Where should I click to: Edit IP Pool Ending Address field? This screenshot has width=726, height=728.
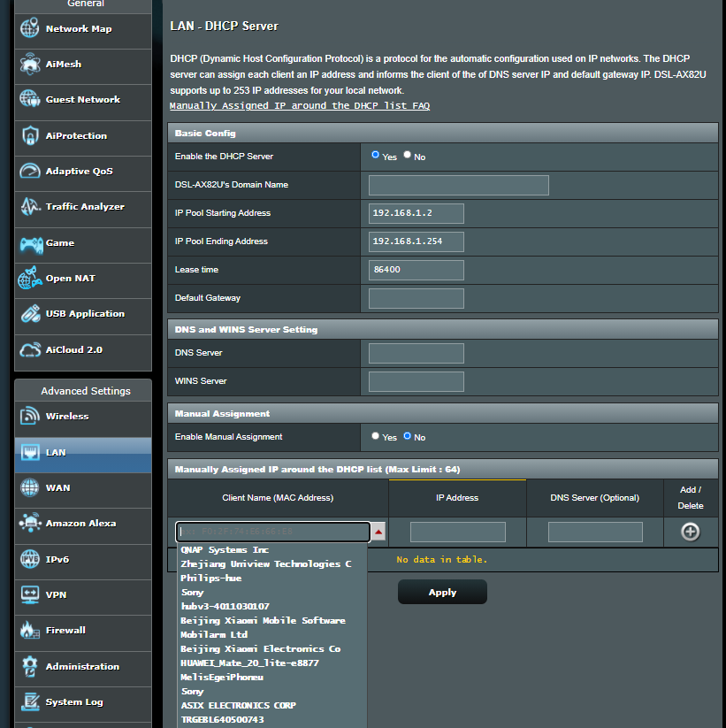tap(416, 241)
